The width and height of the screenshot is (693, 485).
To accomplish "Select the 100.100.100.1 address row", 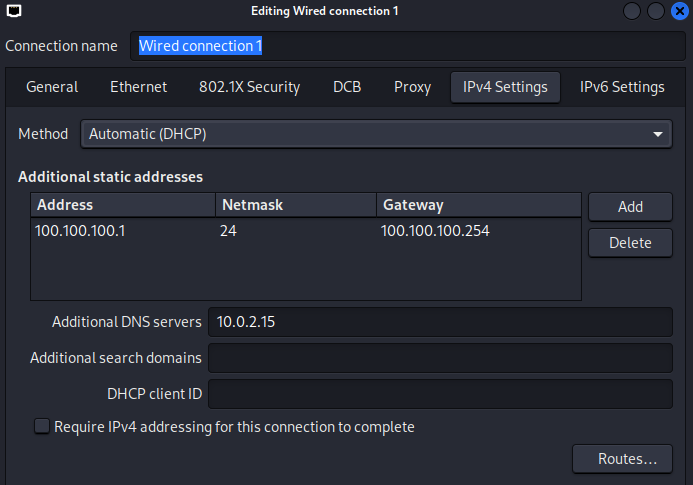I will point(305,231).
